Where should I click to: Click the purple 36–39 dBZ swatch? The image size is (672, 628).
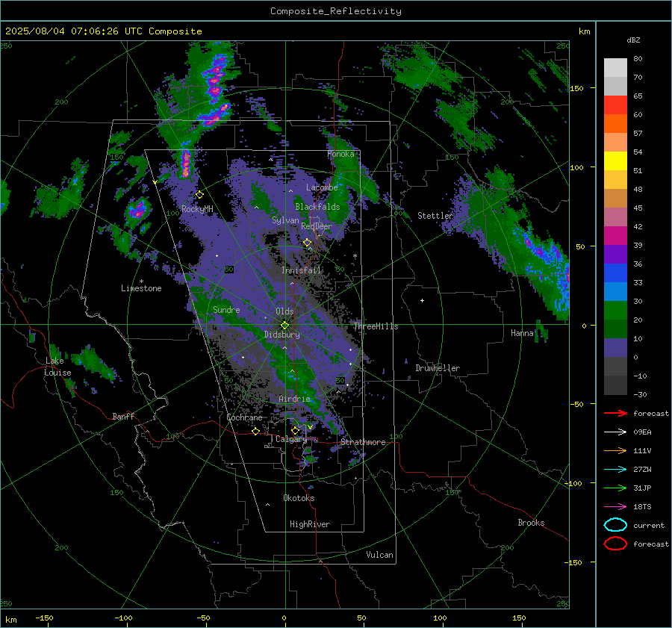pyautogui.click(x=615, y=254)
